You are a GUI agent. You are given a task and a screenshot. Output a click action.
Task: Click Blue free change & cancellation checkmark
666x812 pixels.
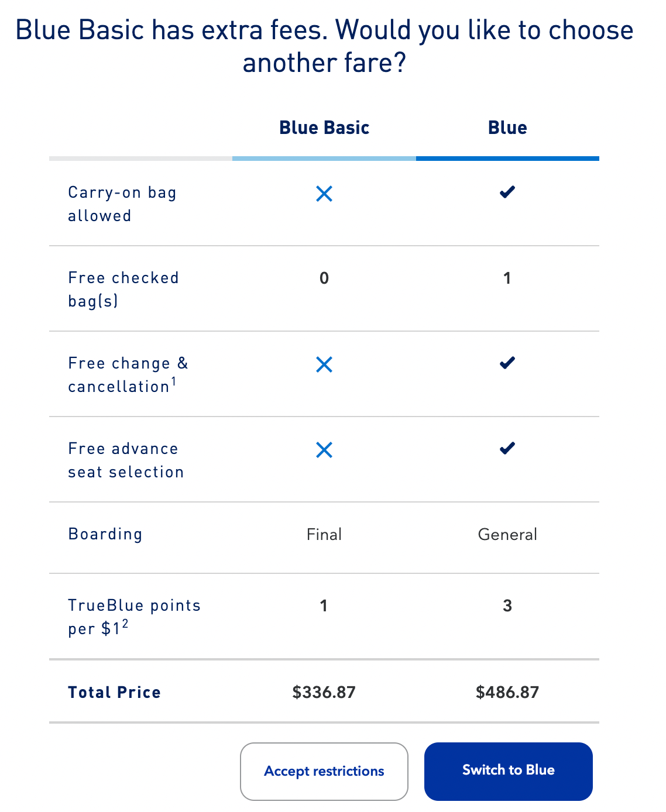pos(507,363)
